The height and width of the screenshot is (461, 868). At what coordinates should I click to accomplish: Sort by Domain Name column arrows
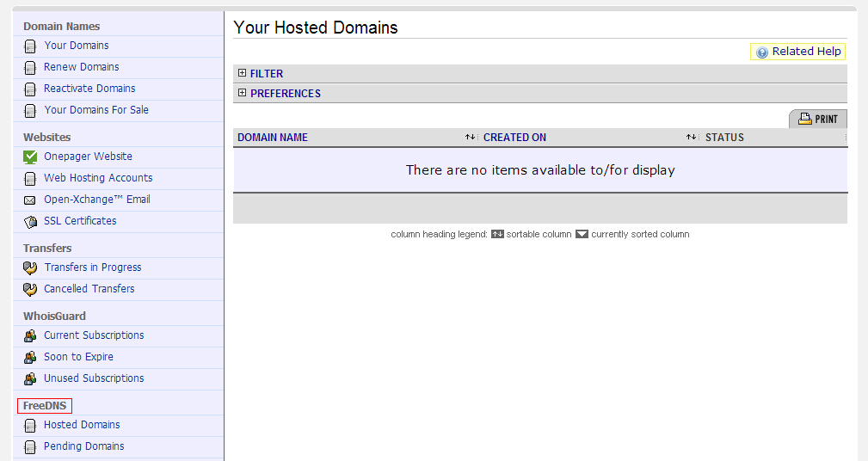point(470,138)
